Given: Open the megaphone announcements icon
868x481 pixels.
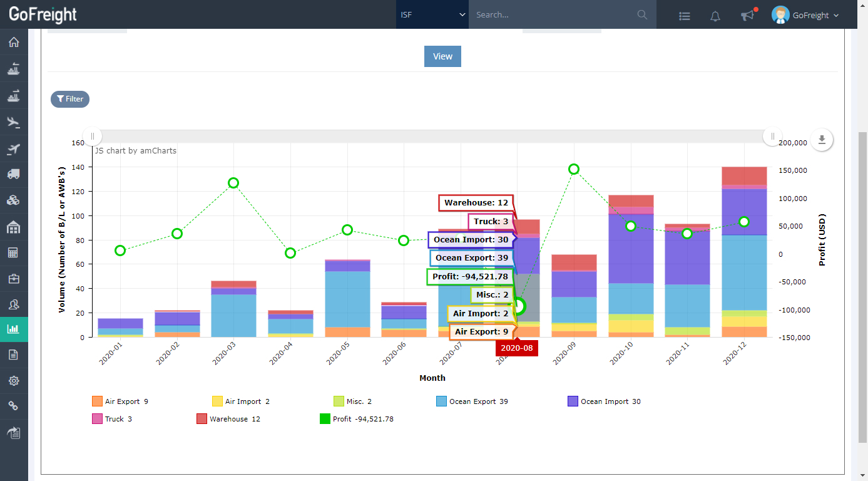Looking at the screenshot, I should tap(747, 16).
